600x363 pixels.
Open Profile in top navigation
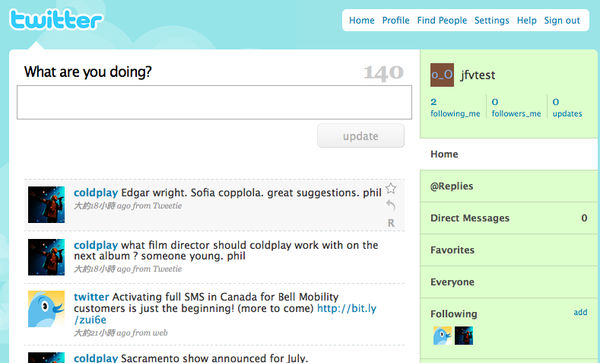tap(396, 20)
